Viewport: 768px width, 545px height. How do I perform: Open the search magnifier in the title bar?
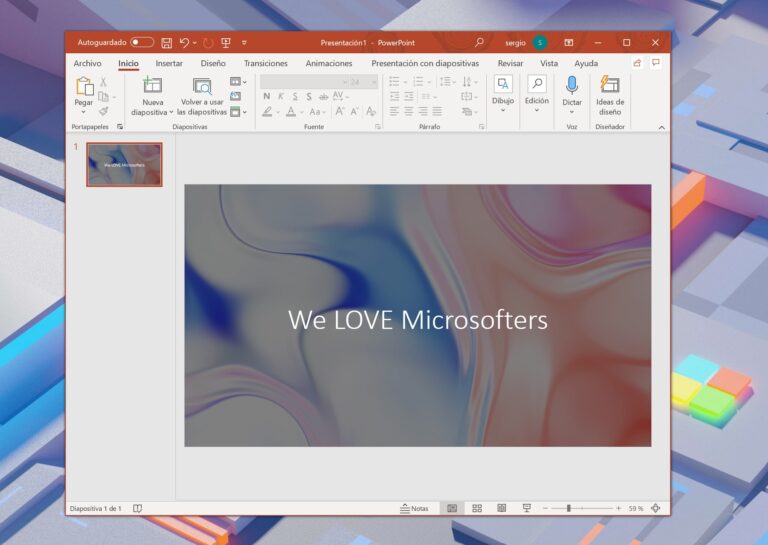[x=479, y=43]
